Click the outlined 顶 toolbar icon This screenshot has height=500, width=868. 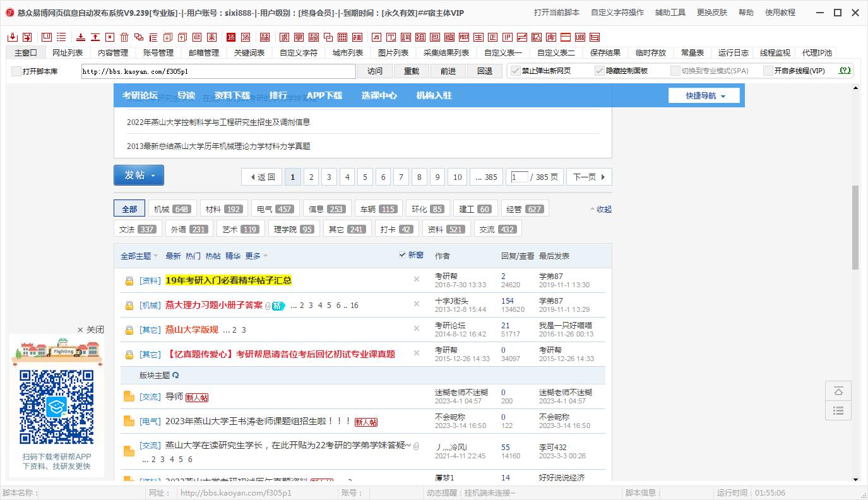click(246, 37)
